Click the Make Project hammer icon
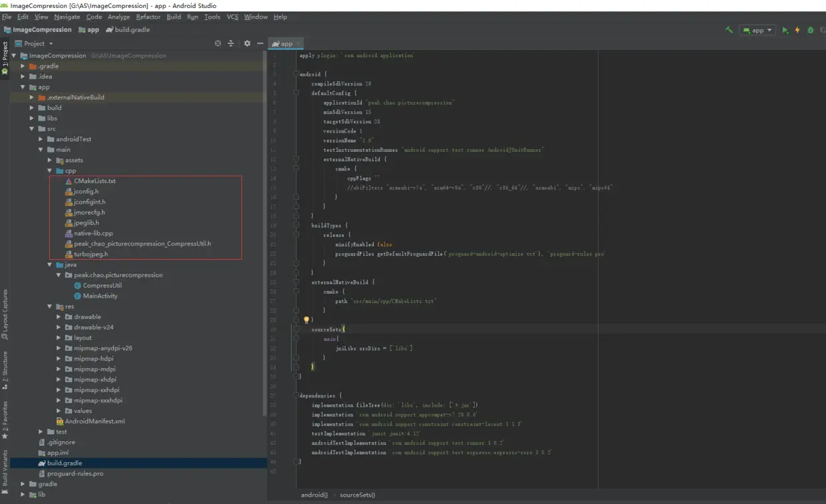 click(729, 30)
